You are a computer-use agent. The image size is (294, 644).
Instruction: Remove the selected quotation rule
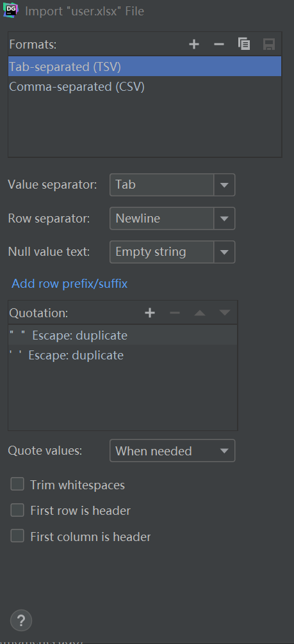pos(175,313)
